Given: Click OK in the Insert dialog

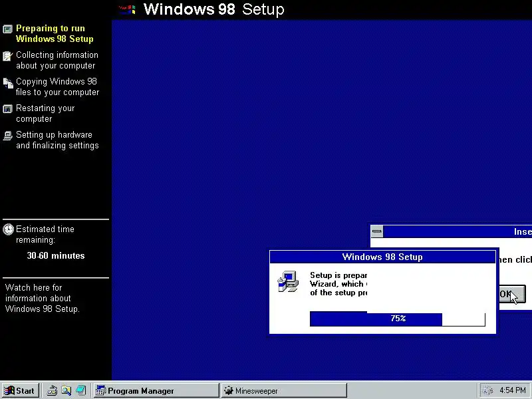Looking at the screenshot, I should click(512, 294).
